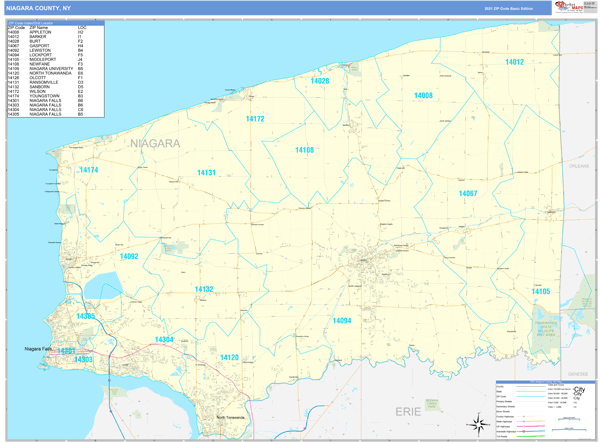Select YOUNGSTOWN row in ZIP index table
This screenshot has width=600, height=442.
point(48,96)
